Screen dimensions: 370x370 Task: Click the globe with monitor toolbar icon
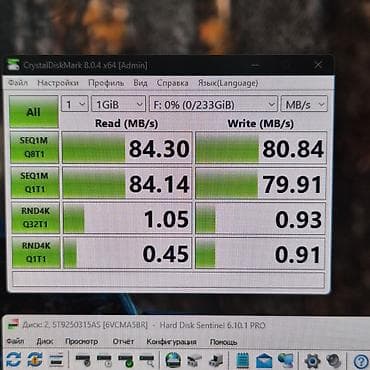coord(286,360)
